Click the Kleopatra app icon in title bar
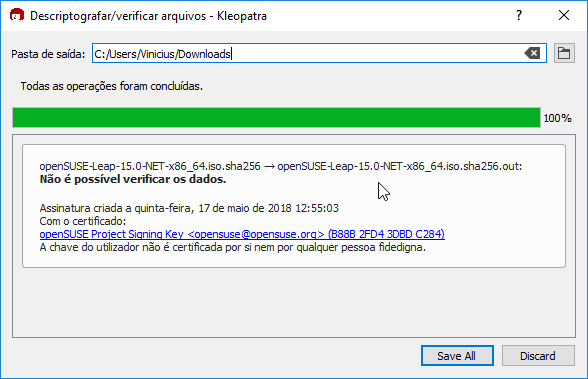The height and width of the screenshot is (379, 588). [x=17, y=15]
